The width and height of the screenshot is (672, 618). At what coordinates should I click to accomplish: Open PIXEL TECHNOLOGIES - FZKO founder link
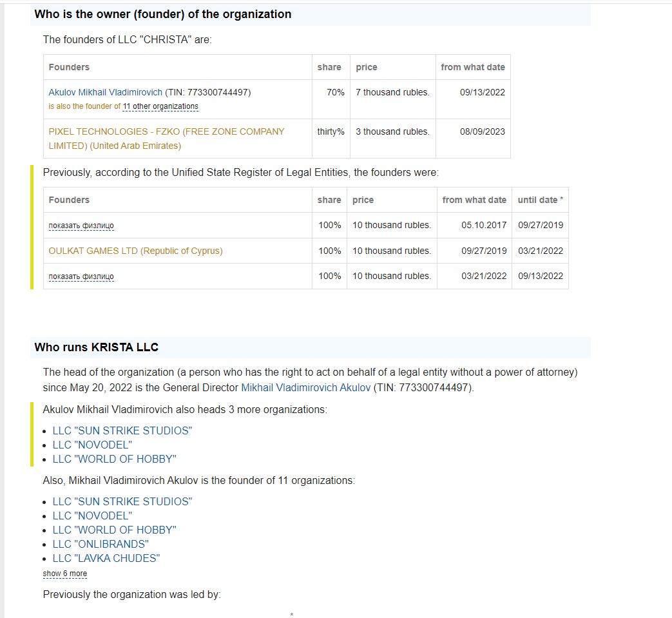point(166,139)
